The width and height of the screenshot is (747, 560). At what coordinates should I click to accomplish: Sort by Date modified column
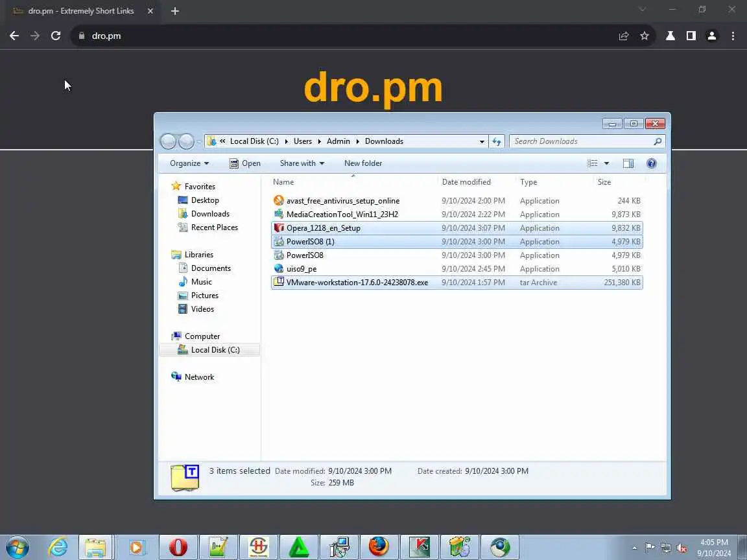(x=466, y=182)
